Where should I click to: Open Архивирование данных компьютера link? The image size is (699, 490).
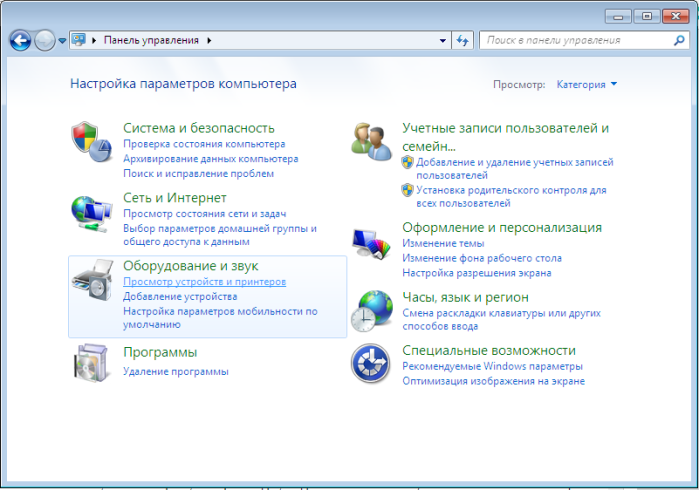click(211, 159)
